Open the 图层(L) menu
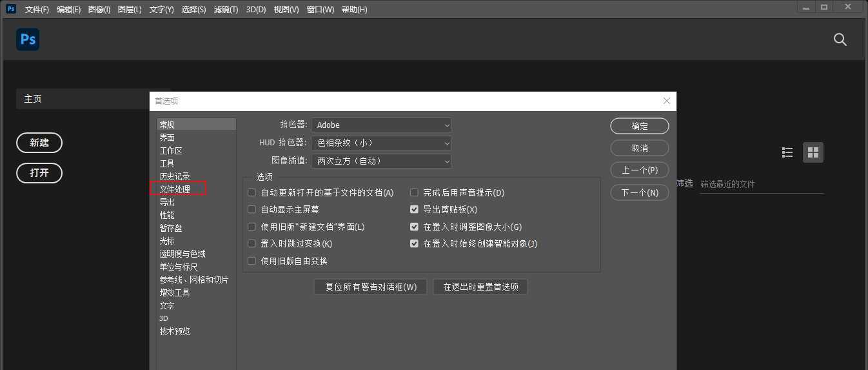This screenshot has height=370, width=868. click(130, 10)
